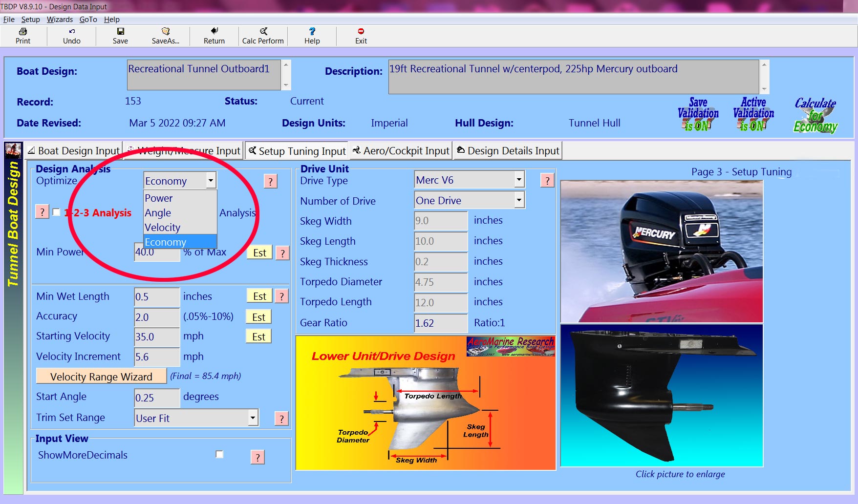Open the File menu
The height and width of the screenshot is (504, 858).
point(9,20)
